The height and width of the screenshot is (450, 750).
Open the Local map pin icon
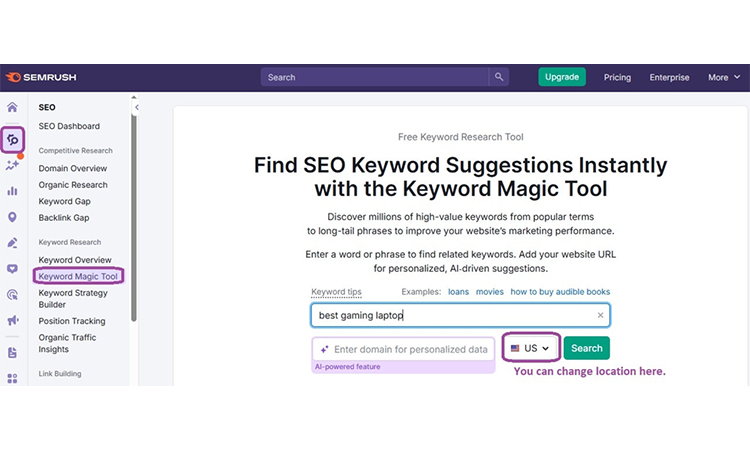12,217
